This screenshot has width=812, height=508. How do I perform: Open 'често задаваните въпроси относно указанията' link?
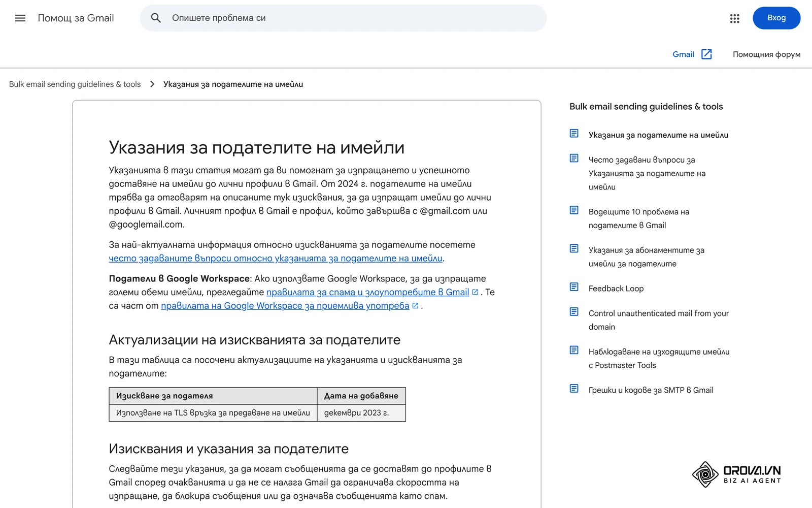276,259
